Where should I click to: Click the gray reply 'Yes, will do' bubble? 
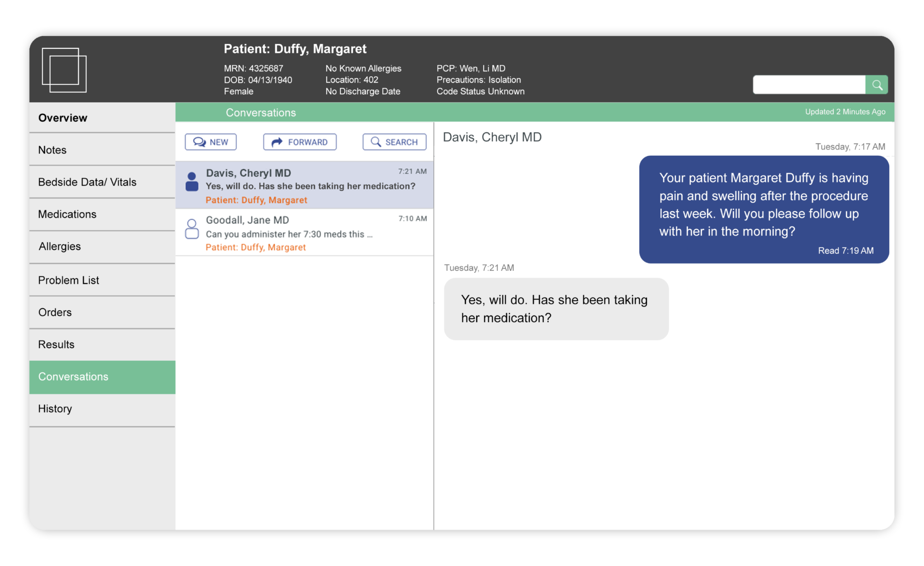556,309
